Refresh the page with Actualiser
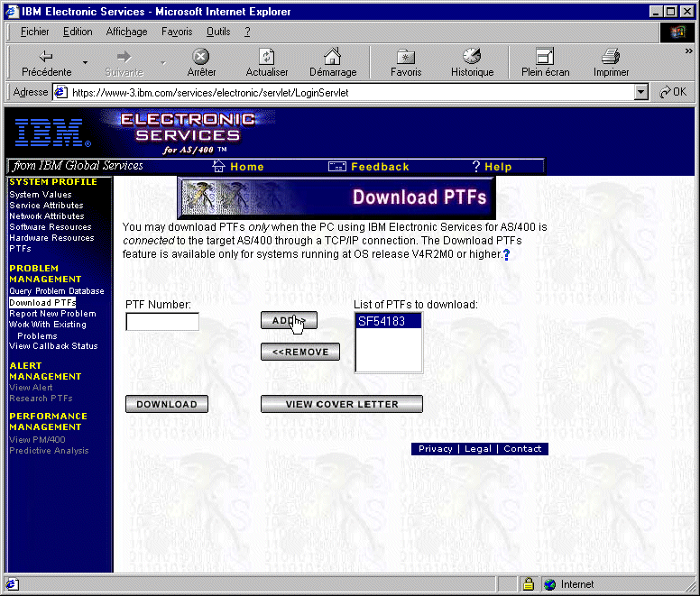The height and width of the screenshot is (596, 700). 266,62
